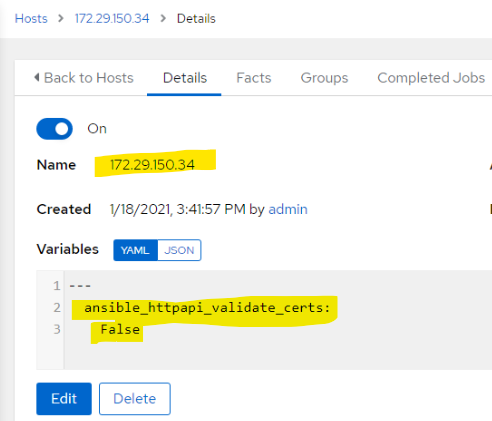The image size is (492, 421).
Task: Open the admin user link
Action: [288, 209]
